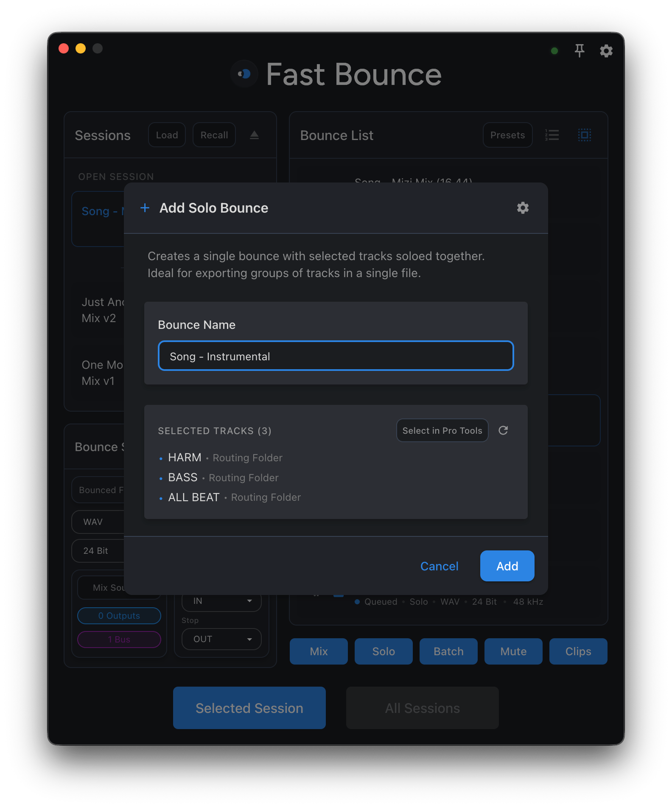Open the dialog settings gear in Add Solo Bounce
Image resolution: width=672 pixels, height=808 pixels.
523,208
